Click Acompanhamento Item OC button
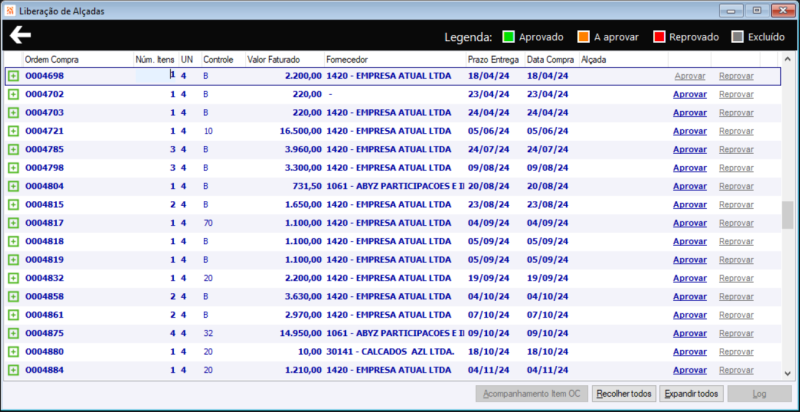 coord(532,394)
